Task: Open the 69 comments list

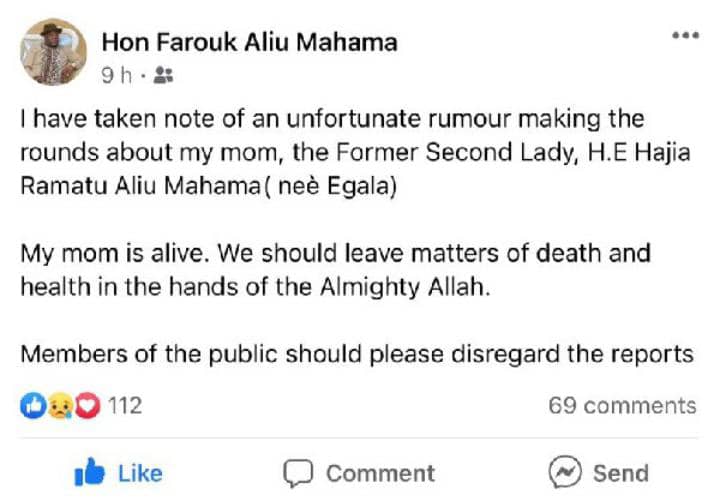Action: point(622,406)
